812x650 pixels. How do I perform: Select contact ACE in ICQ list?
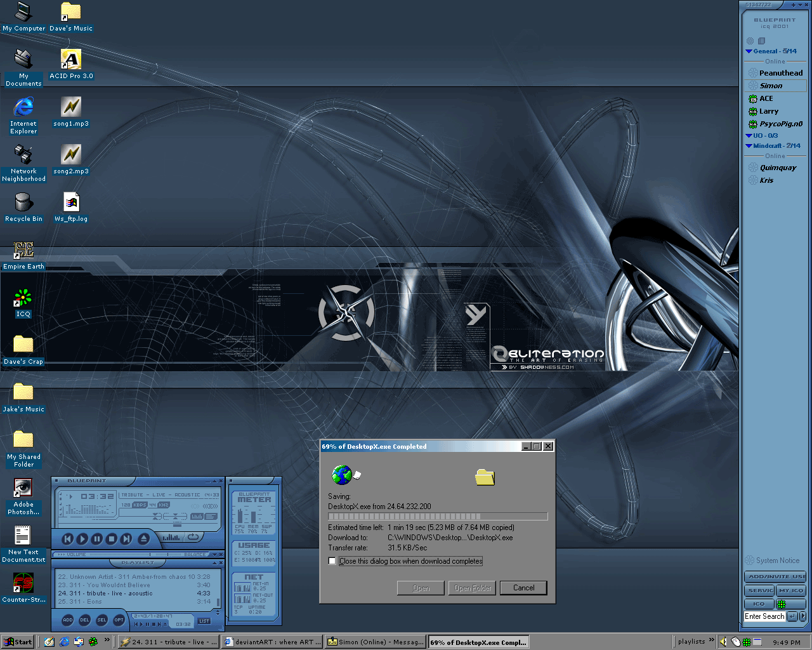[x=775, y=98]
